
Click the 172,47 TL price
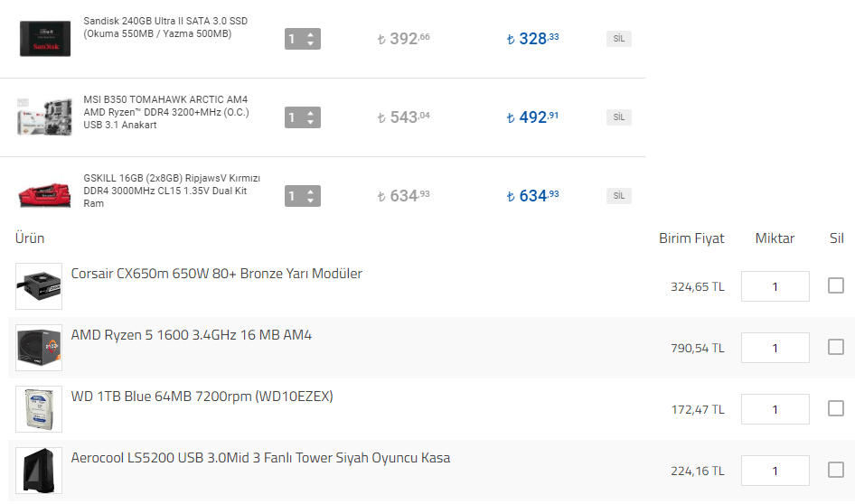point(698,410)
